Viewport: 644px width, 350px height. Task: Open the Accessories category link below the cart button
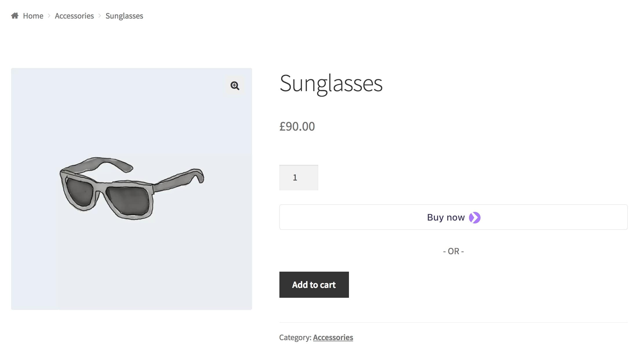coord(333,337)
